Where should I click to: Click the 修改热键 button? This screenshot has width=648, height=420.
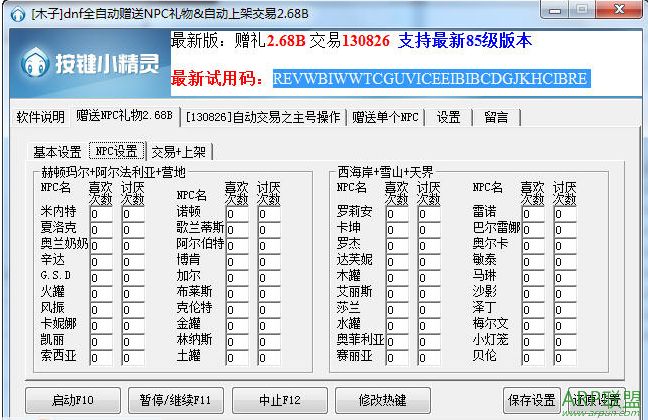383,400
